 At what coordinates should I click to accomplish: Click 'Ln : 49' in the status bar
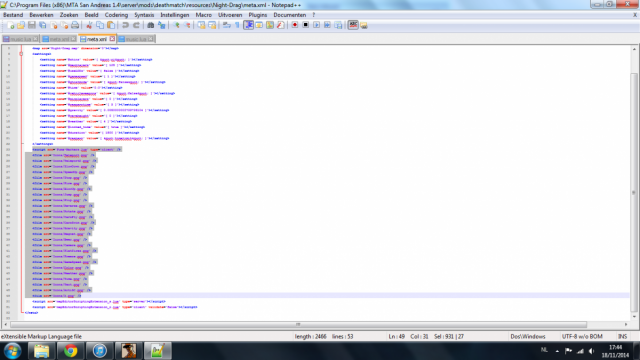pos(396,337)
